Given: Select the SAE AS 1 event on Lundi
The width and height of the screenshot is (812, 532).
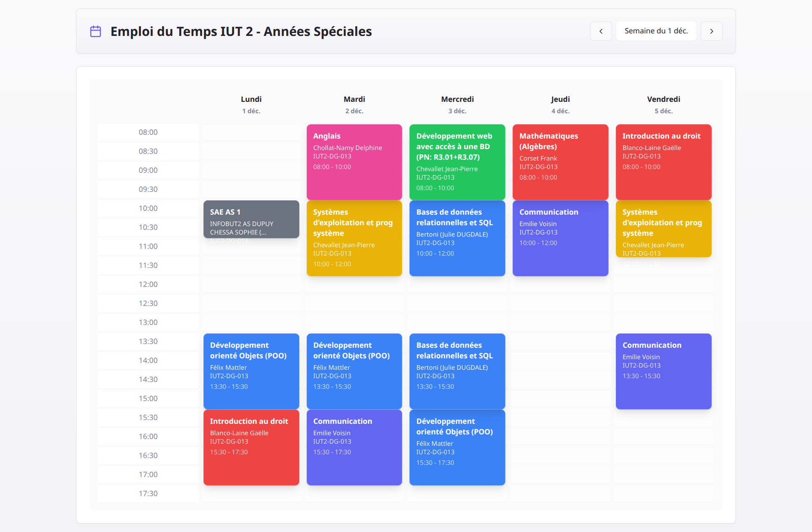Looking at the screenshot, I should pyautogui.click(x=251, y=219).
